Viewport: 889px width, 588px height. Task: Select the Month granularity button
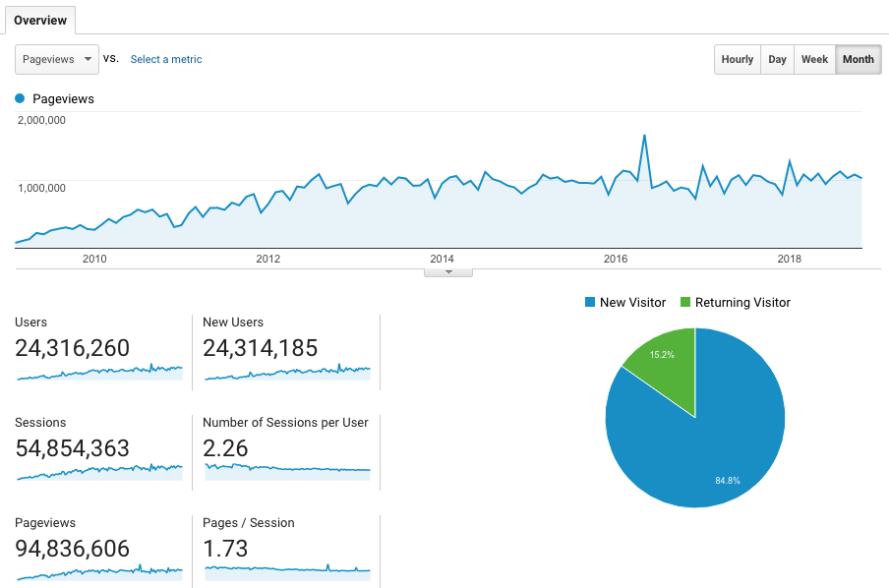(x=858, y=59)
